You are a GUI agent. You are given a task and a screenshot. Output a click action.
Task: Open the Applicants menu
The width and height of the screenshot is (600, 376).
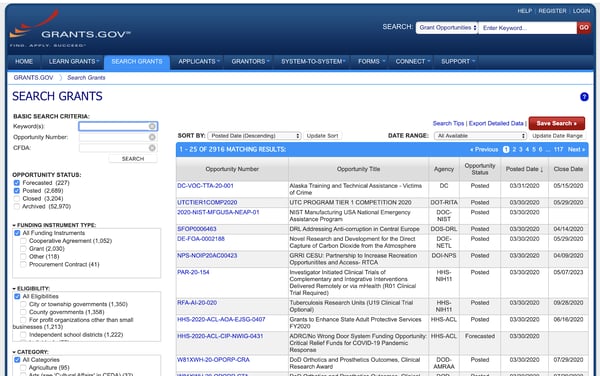coord(199,62)
